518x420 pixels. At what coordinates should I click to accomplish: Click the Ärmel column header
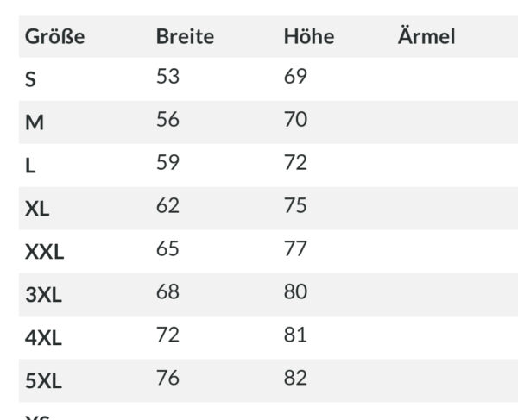(426, 35)
